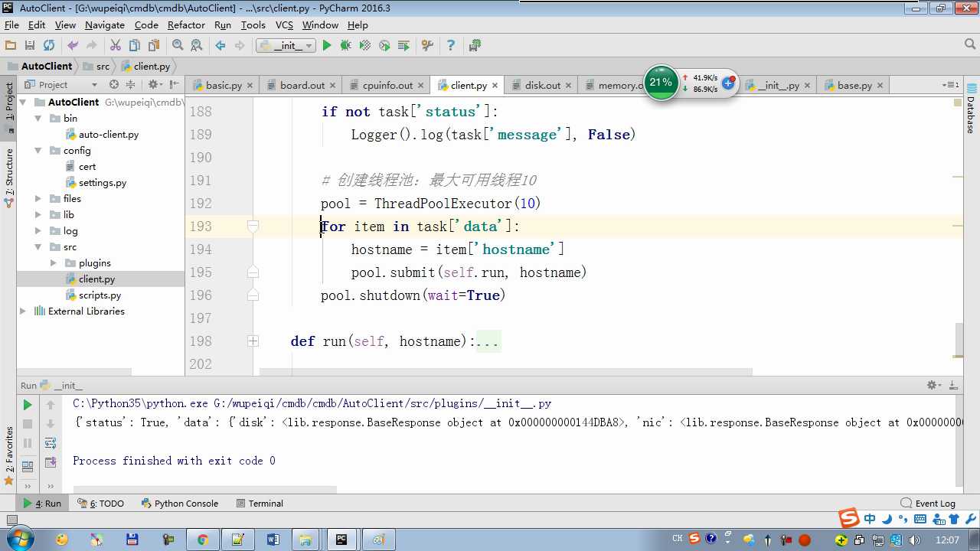
Task: Open the Event Log
Action: [x=928, y=504]
